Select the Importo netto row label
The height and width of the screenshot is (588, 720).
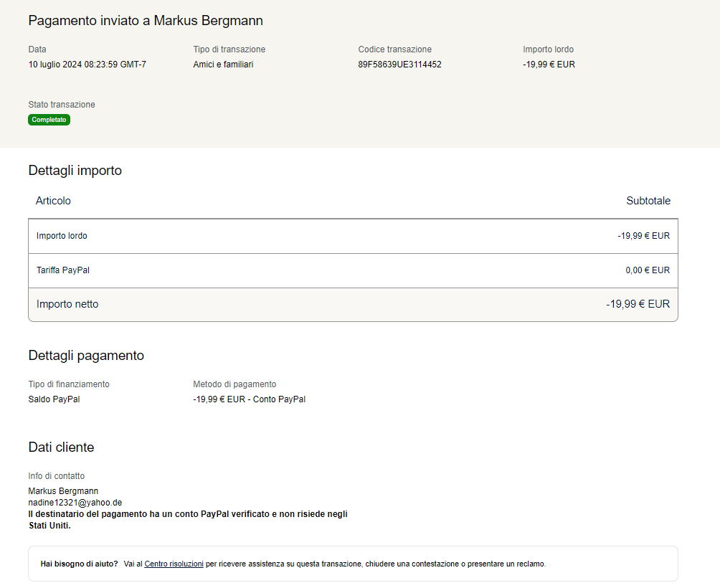pos(67,304)
